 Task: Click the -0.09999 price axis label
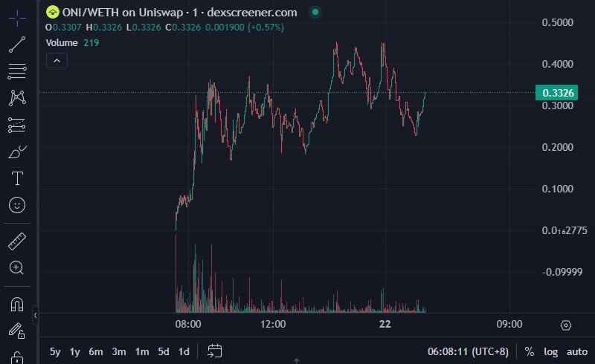click(x=562, y=272)
